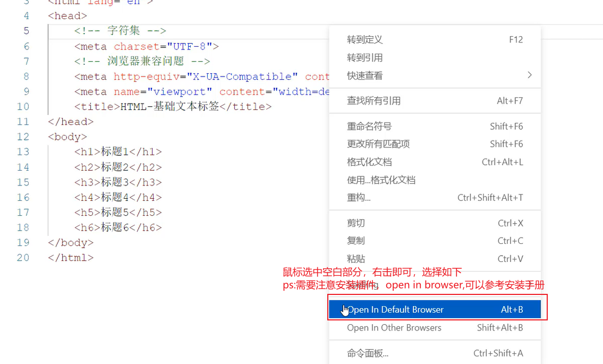Choose Open In Default Browser
Image resolution: width=603 pixels, height=364 pixels.
pos(435,309)
